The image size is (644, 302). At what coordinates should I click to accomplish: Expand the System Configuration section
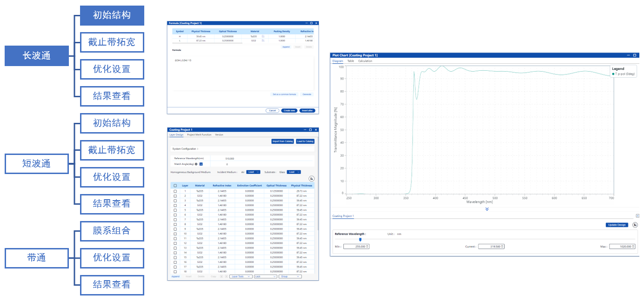[185, 149]
